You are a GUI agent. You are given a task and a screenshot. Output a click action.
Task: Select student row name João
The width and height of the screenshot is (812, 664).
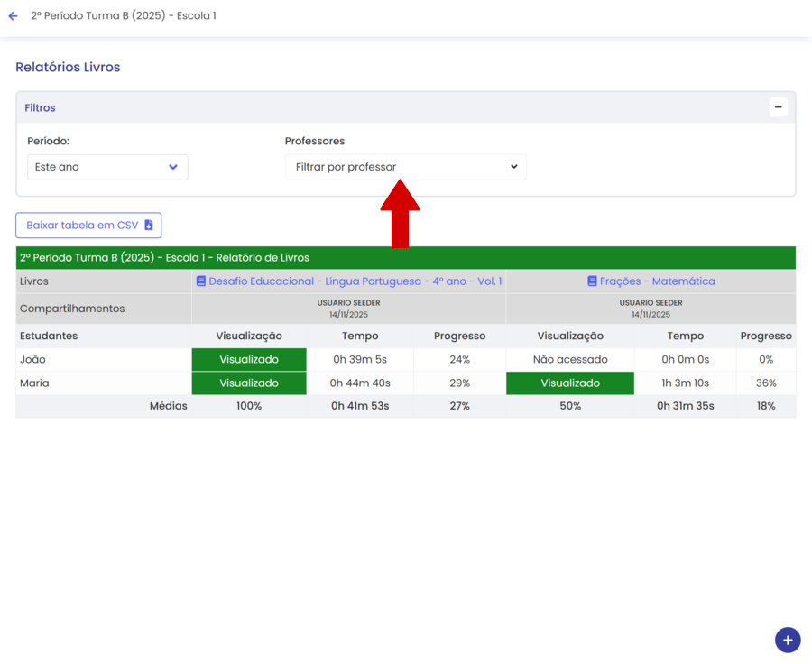tap(32, 360)
